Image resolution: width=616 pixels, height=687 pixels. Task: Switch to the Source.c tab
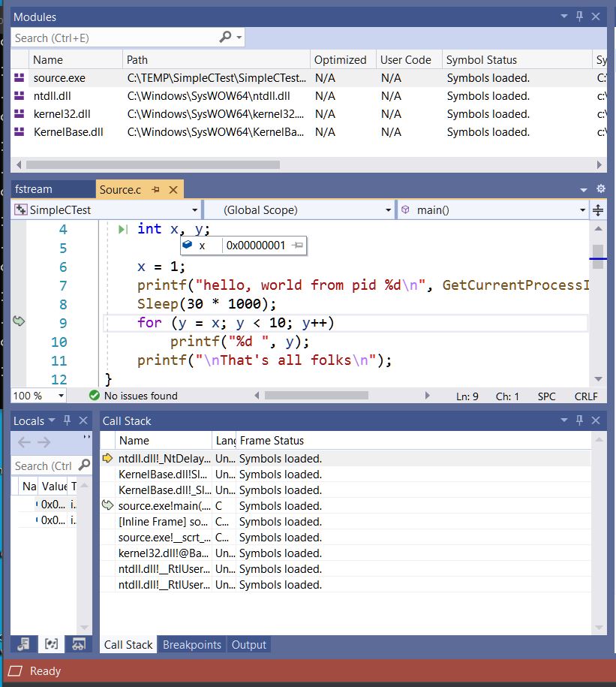coord(120,190)
